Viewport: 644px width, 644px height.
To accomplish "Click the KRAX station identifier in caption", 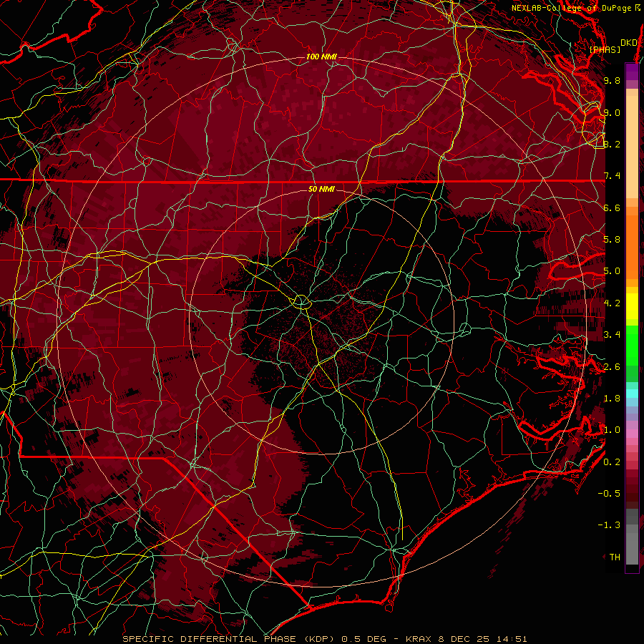I will click(x=420, y=639).
